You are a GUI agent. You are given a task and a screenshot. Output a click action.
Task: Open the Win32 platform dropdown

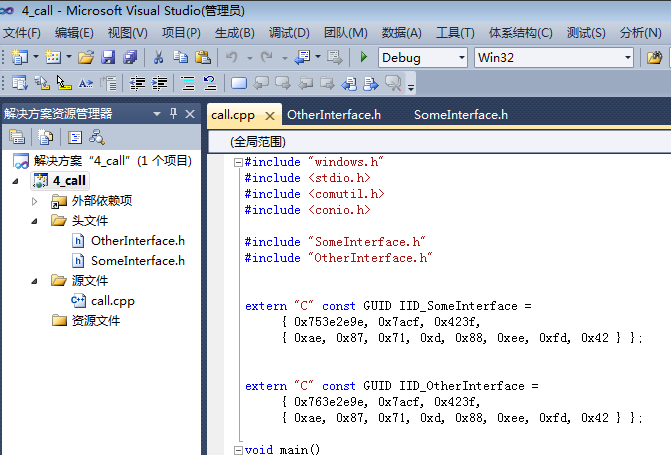[627, 57]
